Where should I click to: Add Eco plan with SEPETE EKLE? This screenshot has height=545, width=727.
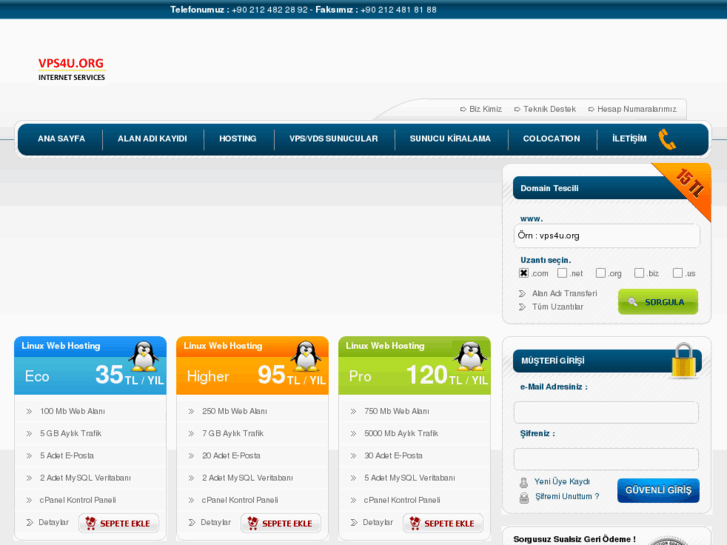(119, 523)
